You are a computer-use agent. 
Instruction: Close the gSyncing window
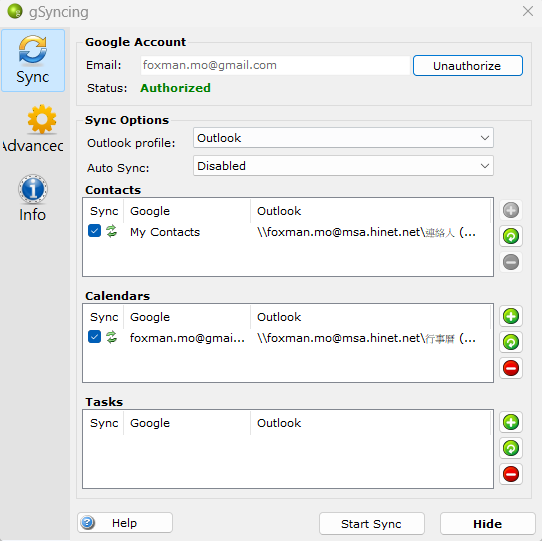(x=527, y=11)
